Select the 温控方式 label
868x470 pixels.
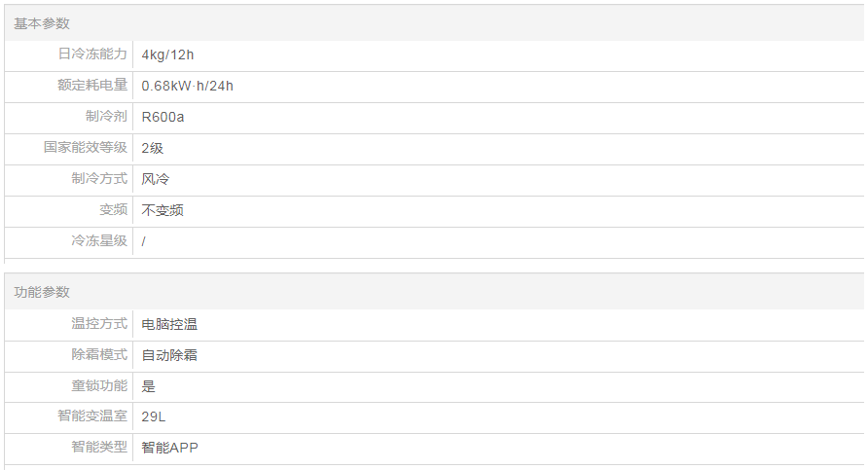tap(99, 323)
